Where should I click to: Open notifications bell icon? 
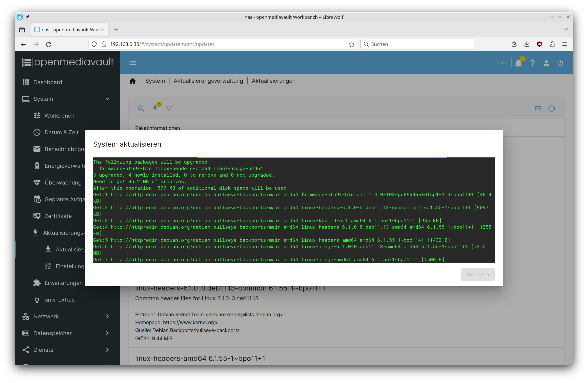coord(519,63)
